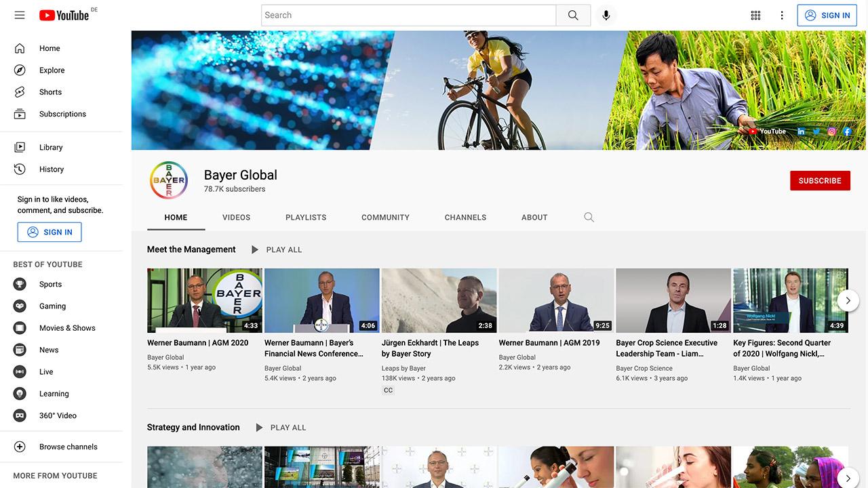The image size is (868, 488).
Task: Open Facebook link on channel banner
Action: pyautogui.click(x=847, y=131)
